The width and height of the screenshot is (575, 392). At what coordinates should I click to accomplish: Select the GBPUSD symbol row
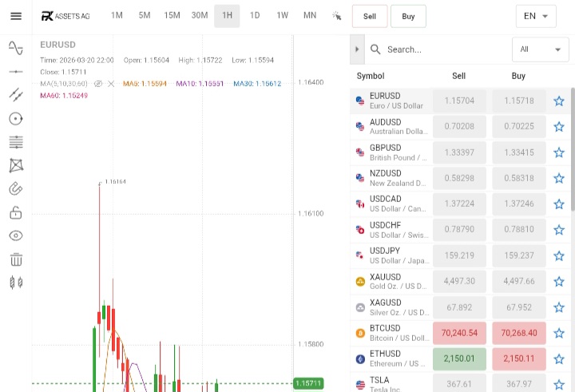click(x=461, y=152)
